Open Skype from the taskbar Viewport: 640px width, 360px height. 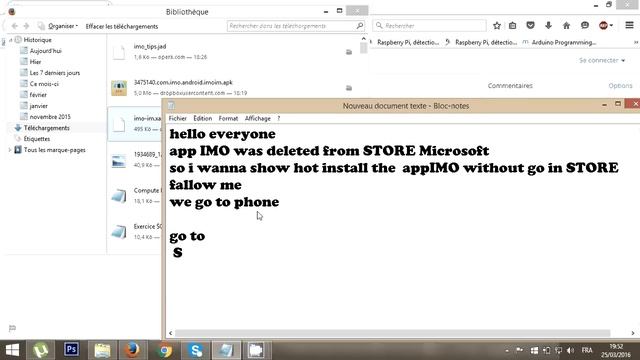click(196, 350)
